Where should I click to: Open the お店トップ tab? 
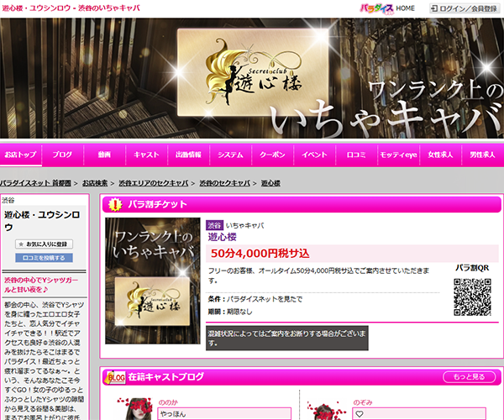coord(21,155)
